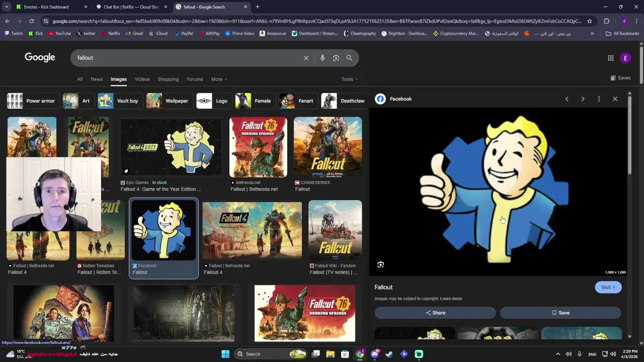Bookmark this page with the star icon
The width and height of the screenshot is (644, 362).
point(590,21)
